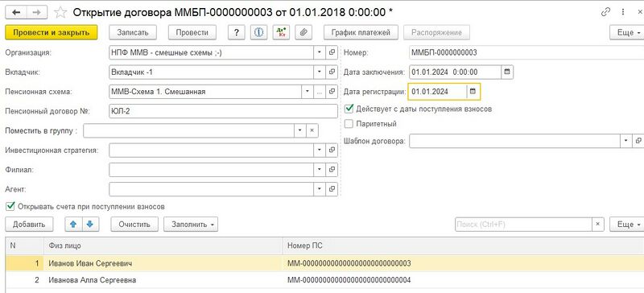Open the Вкладчик record with open icon
The width and height of the screenshot is (644, 293).
pos(332,72)
